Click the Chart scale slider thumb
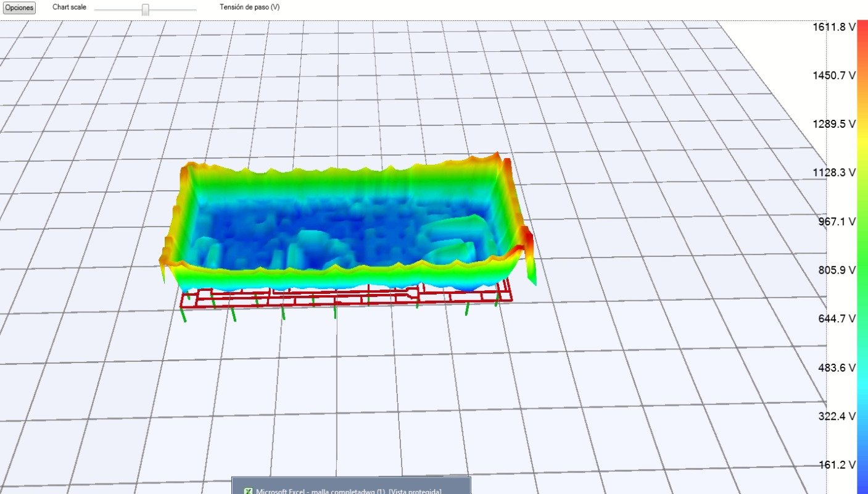 (x=146, y=9)
